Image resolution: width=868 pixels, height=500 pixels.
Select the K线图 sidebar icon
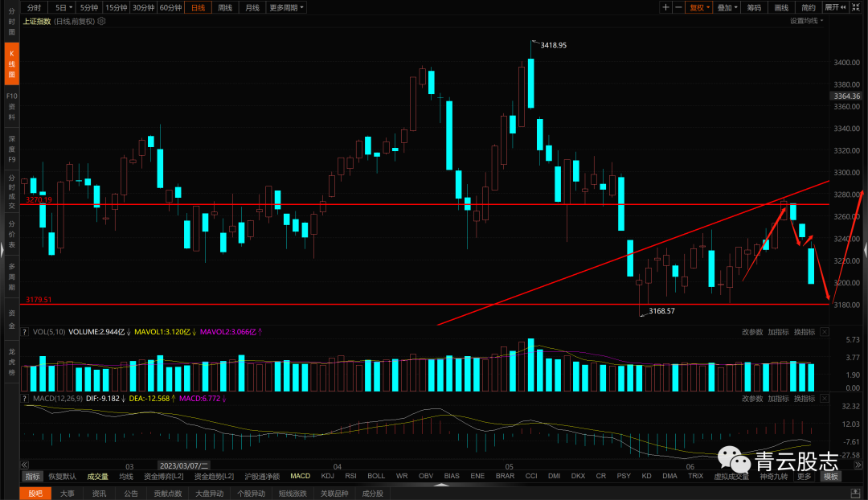click(11, 64)
